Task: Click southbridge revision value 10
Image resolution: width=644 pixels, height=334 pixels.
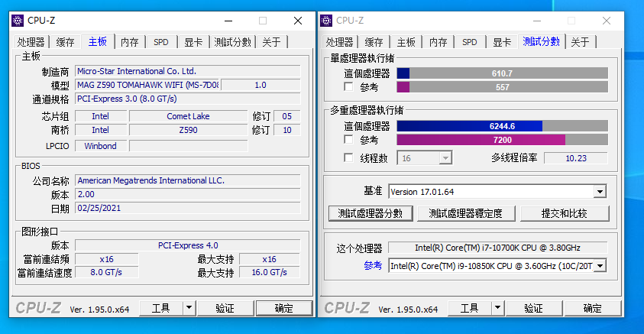Action: [x=286, y=130]
